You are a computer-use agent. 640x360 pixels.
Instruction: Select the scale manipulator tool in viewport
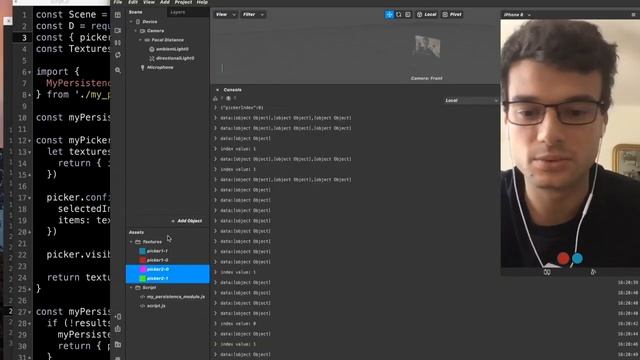pos(408,14)
